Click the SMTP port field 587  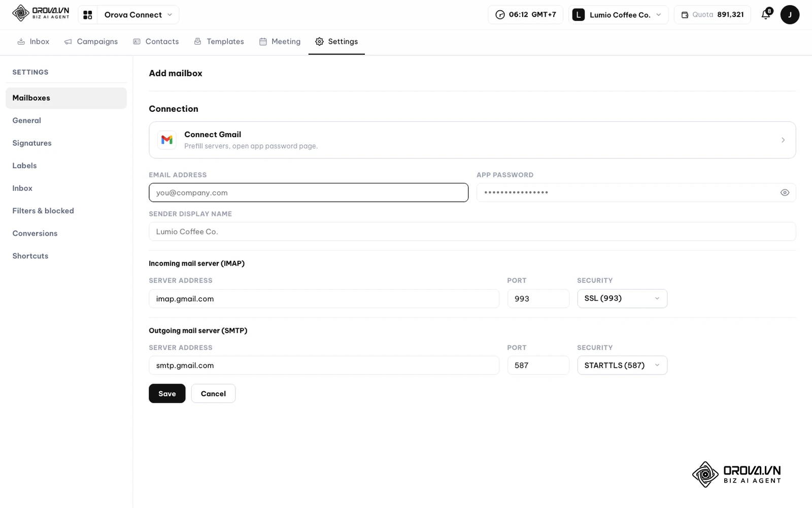pos(538,365)
